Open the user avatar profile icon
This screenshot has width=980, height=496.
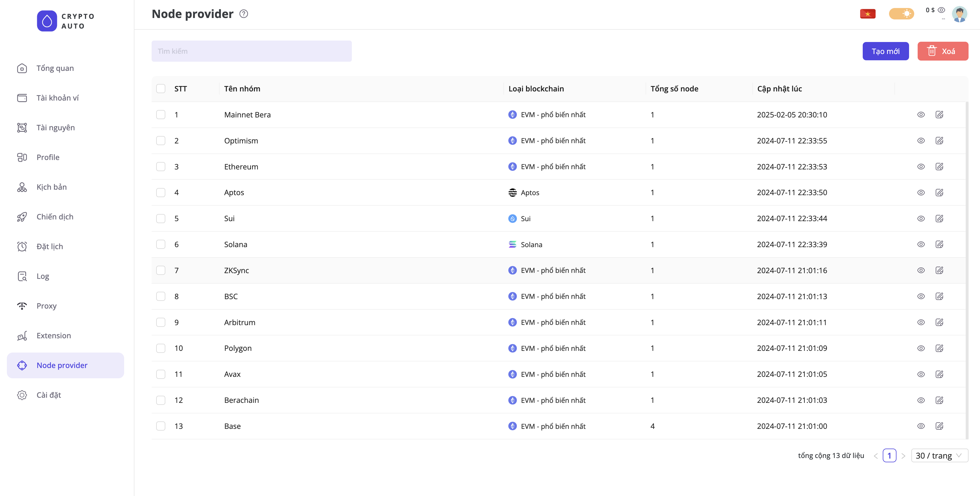point(959,14)
